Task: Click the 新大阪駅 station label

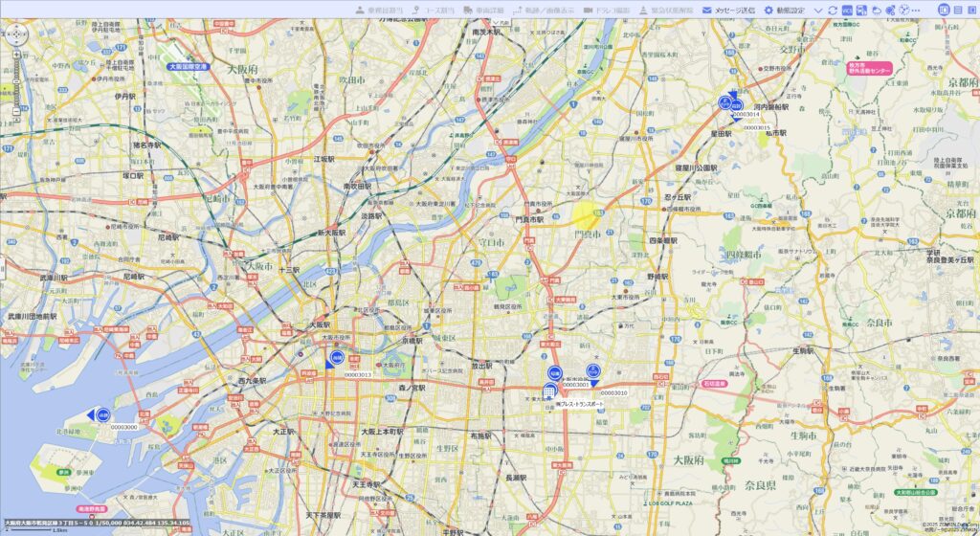Action: [x=330, y=233]
